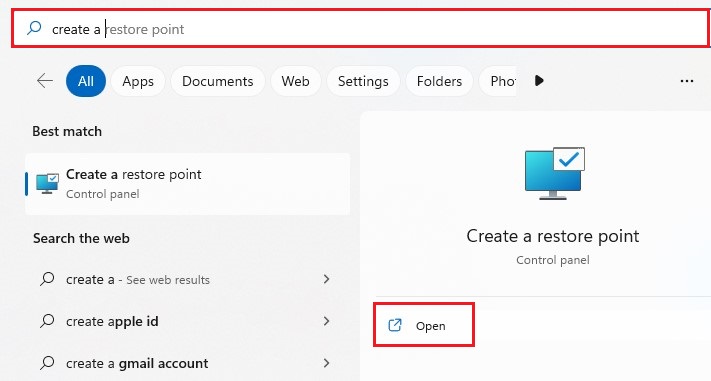
Task: Select the All filter tab
Action: click(x=86, y=81)
